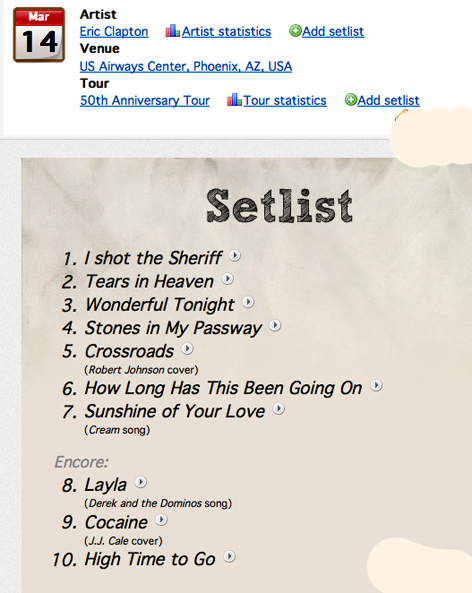
Task: Click the Tour statistics bar chart icon
Action: pos(234,100)
